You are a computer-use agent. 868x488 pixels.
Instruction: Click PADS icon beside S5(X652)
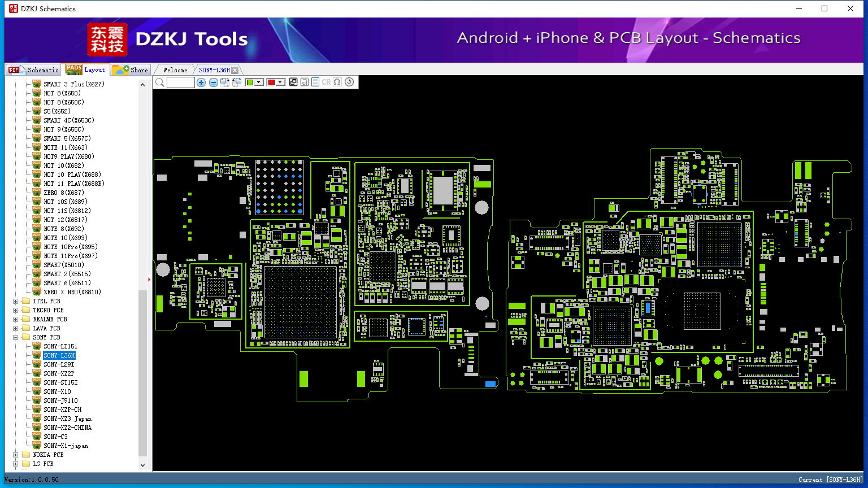click(x=36, y=111)
